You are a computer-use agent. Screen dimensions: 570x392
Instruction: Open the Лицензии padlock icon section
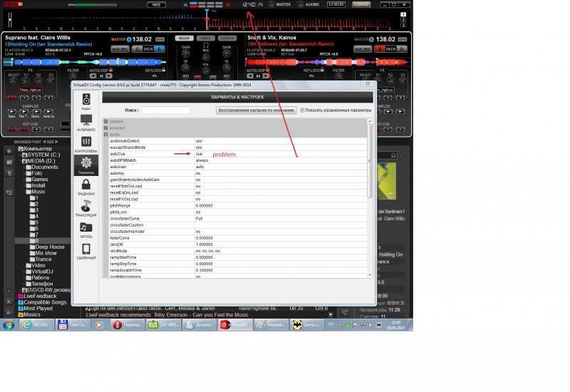pyautogui.click(x=86, y=185)
